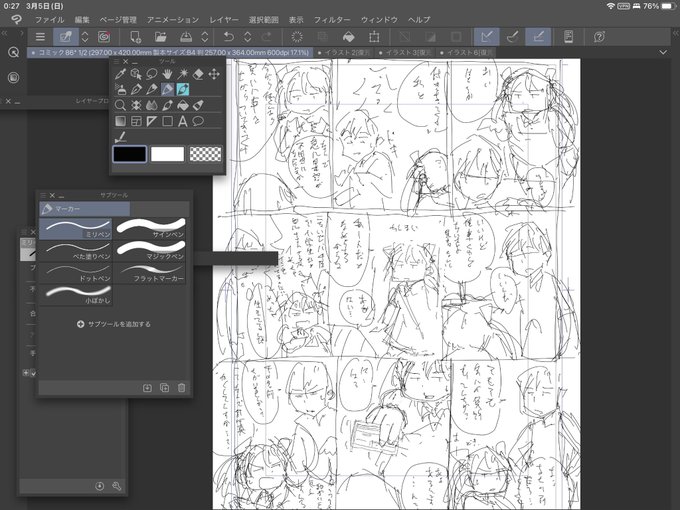Select the Airbrush tool icon

(167, 105)
